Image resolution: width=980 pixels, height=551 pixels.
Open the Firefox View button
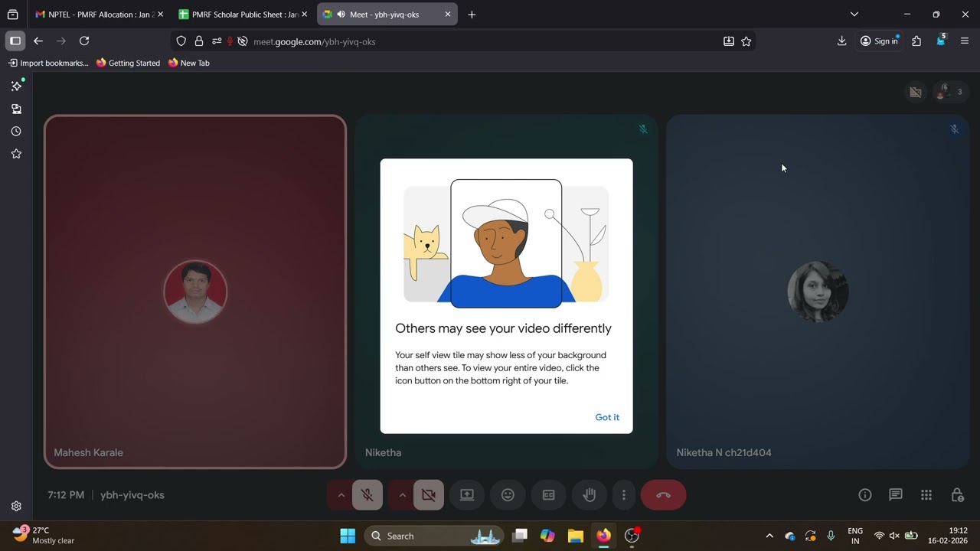(12, 15)
